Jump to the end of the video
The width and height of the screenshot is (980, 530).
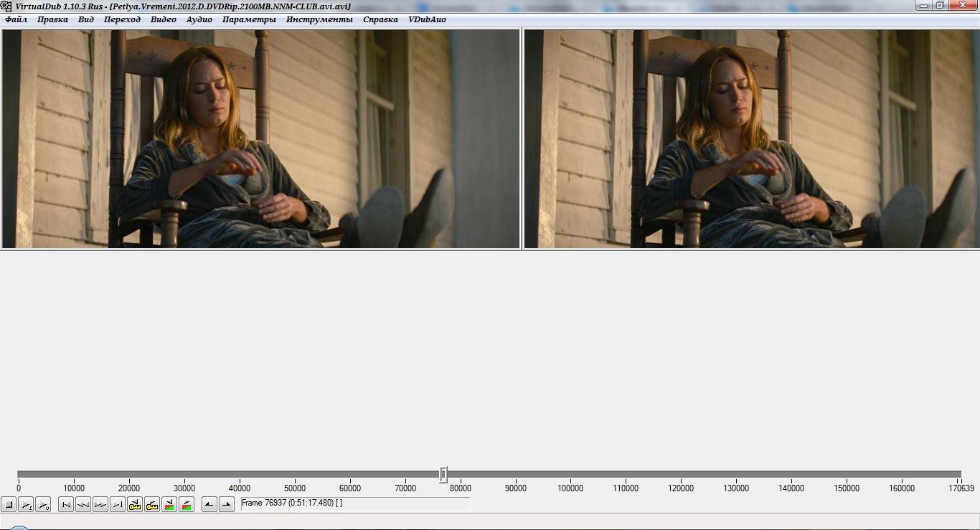pos(118,504)
